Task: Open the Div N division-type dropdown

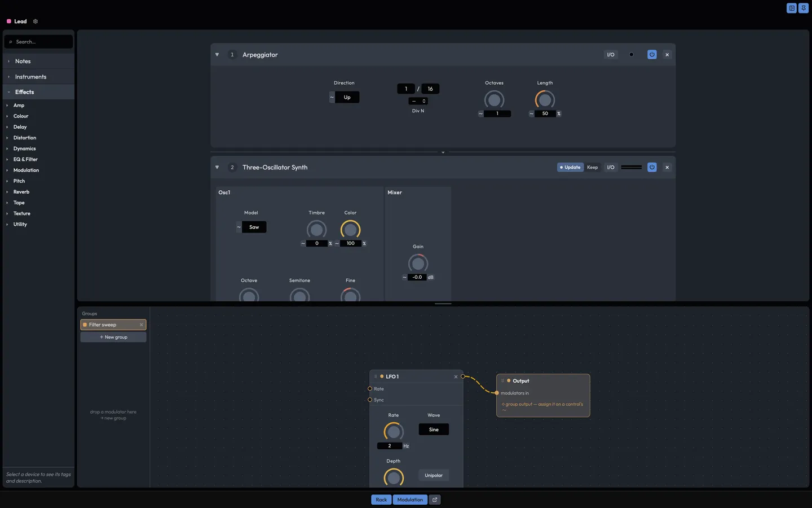Action: (x=418, y=101)
